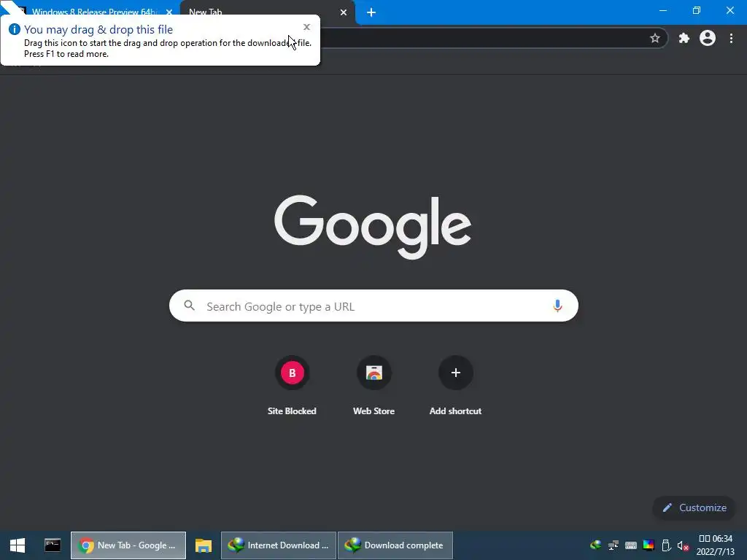Image resolution: width=747 pixels, height=560 pixels.
Task: Click the network tray icon
Action: click(613, 545)
